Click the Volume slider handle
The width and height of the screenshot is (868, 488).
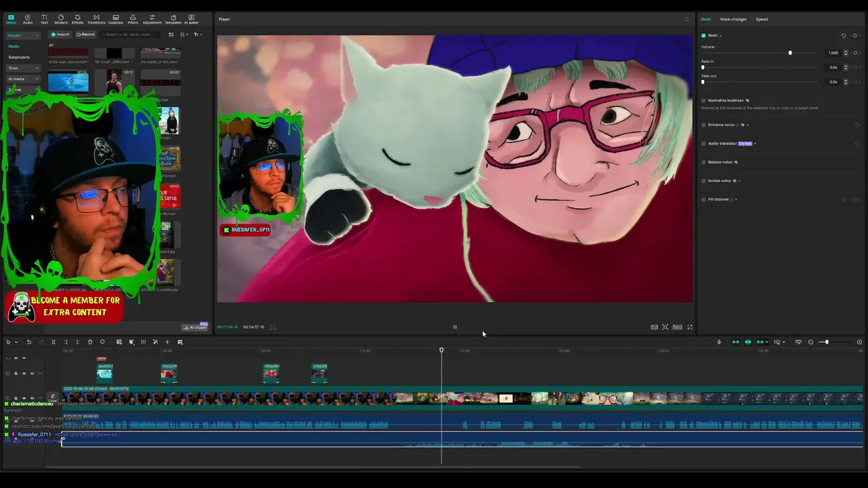(x=790, y=53)
